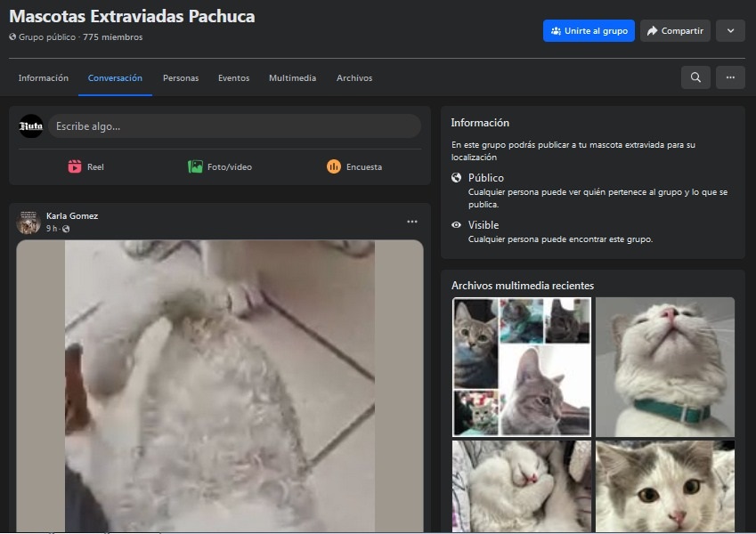Image resolution: width=756 pixels, height=534 pixels.
Task: Click the Información panel heading
Action: point(480,123)
